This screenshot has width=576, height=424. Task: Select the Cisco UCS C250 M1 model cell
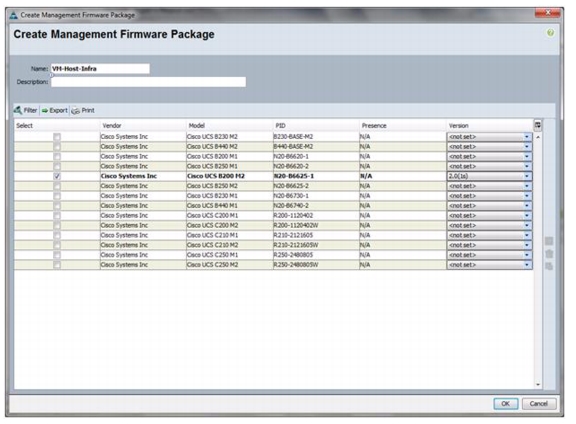(x=230, y=255)
